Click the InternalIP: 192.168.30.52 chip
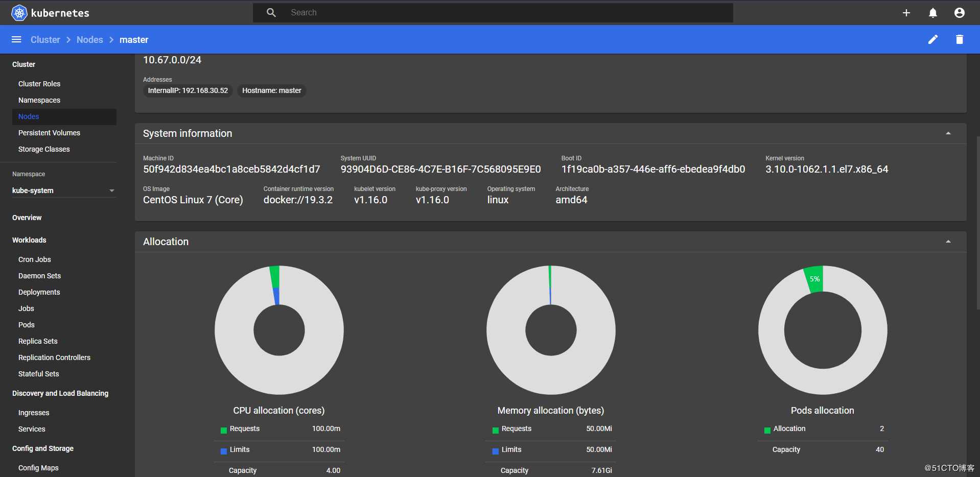 (188, 90)
